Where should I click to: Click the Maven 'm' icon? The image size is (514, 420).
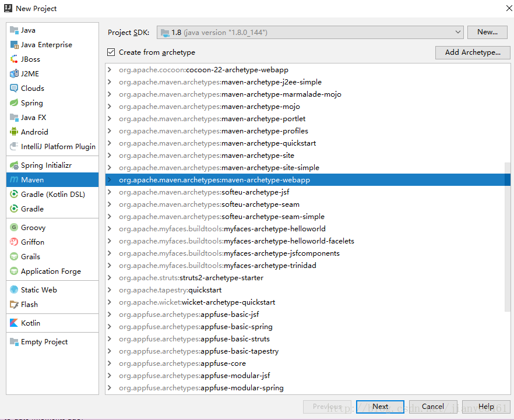[14, 180]
